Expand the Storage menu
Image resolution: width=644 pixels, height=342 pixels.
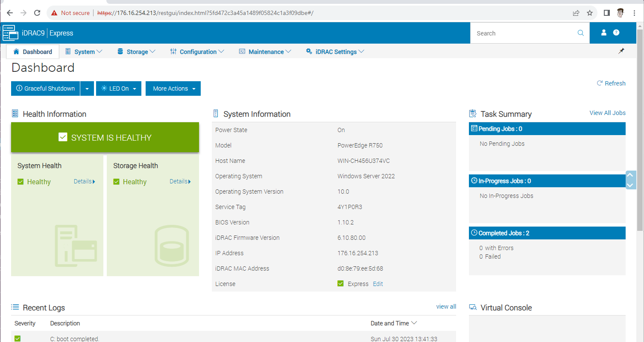click(136, 51)
